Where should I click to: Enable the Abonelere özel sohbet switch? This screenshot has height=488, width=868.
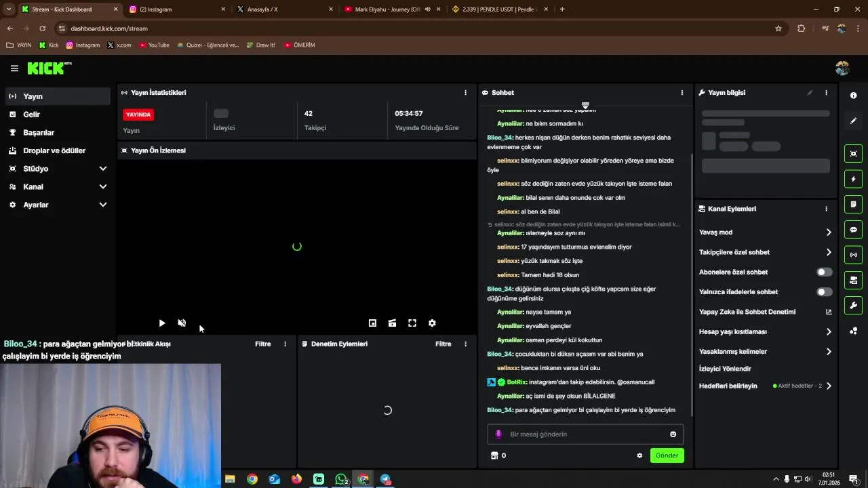(824, 272)
